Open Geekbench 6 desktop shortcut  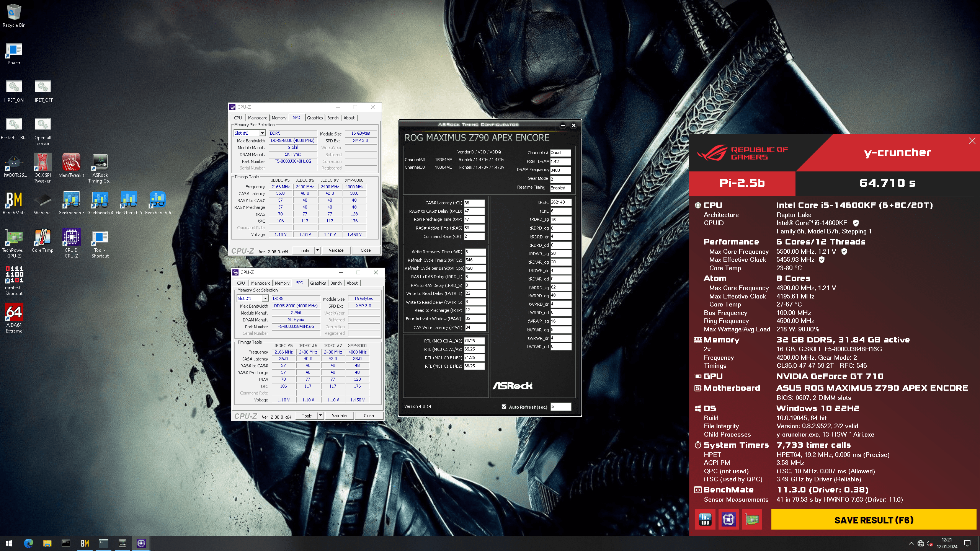click(157, 200)
